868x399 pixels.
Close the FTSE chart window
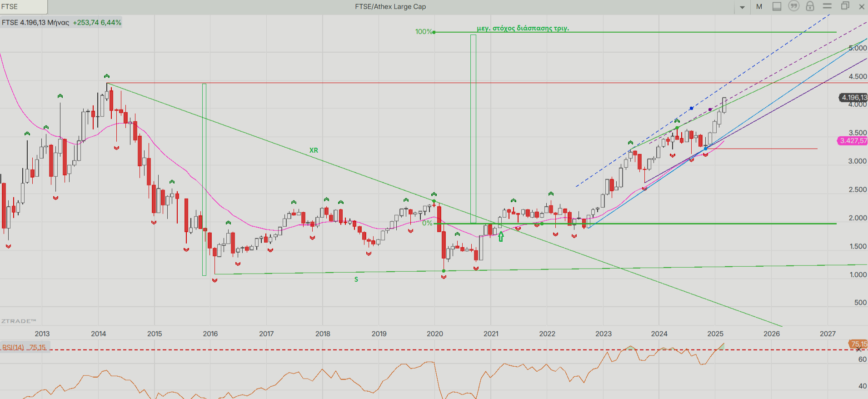click(x=862, y=6)
